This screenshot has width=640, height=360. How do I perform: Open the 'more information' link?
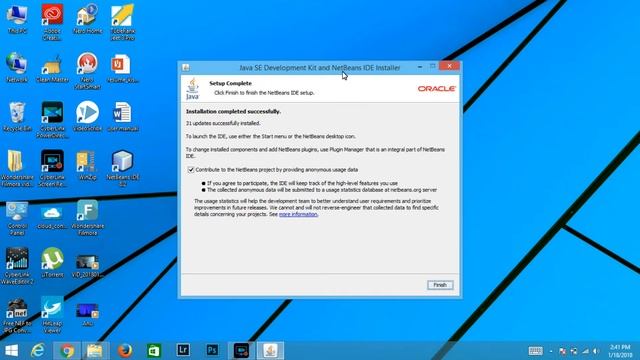click(x=298, y=214)
